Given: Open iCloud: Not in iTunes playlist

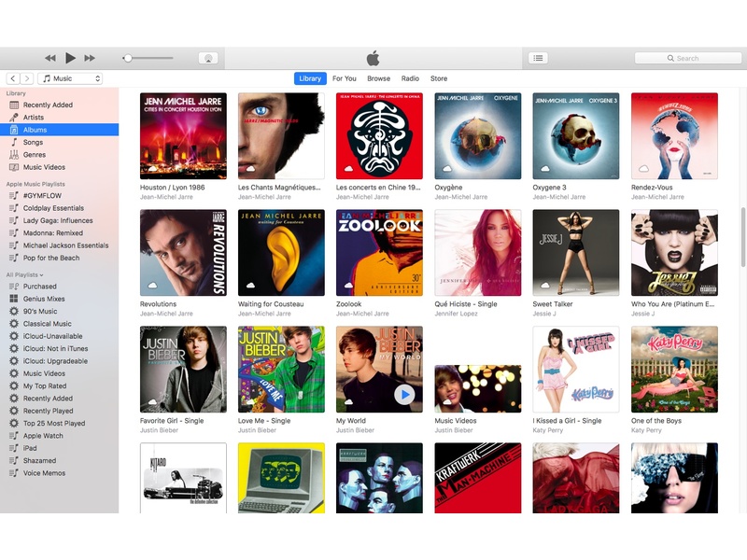Looking at the screenshot, I should coord(59,348).
